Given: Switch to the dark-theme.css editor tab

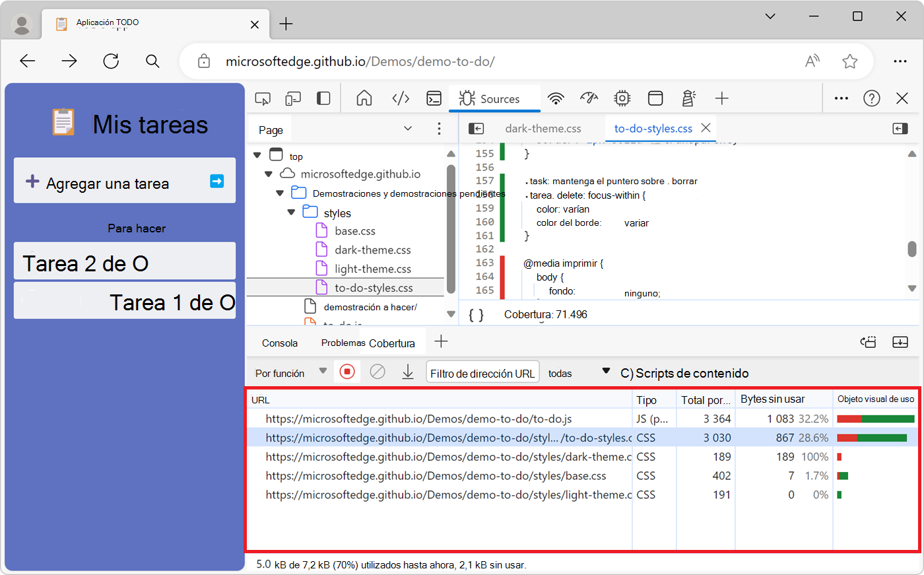Looking at the screenshot, I should click(543, 129).
